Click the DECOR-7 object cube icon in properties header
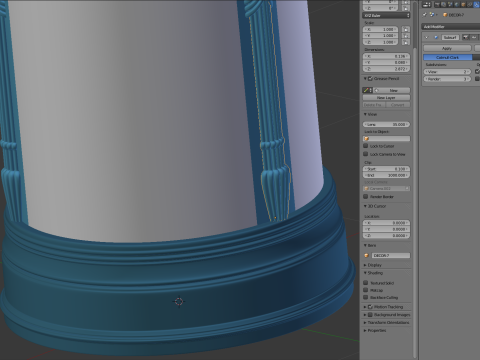This screenshot has height=360, width=480. pyautogui.click(x=445, y=15)
